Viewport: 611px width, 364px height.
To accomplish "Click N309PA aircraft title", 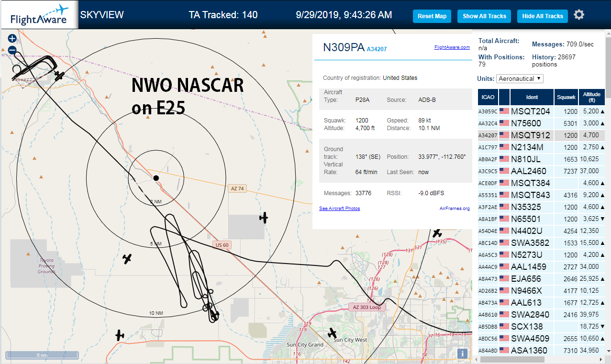I will click(x=344, y=47).
